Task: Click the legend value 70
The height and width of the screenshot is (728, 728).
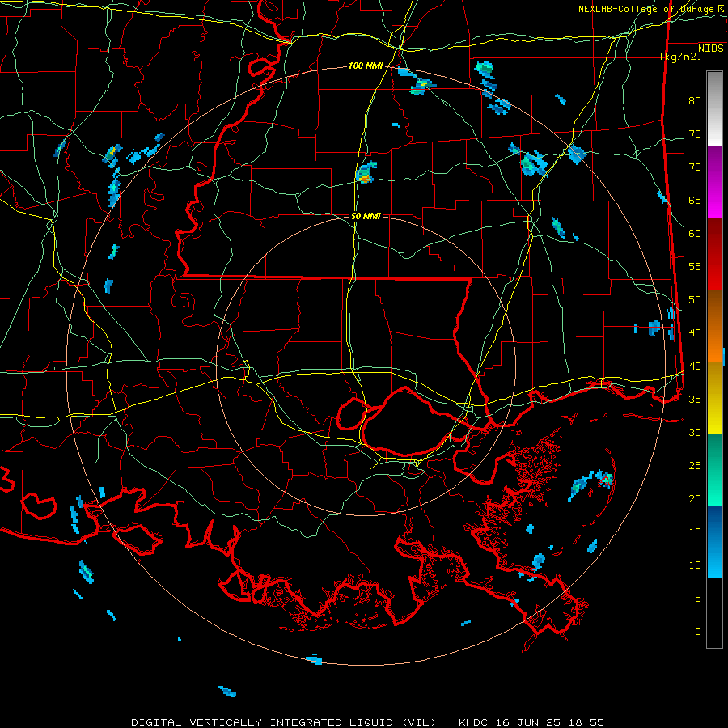Action: click(x=695, y=167)
